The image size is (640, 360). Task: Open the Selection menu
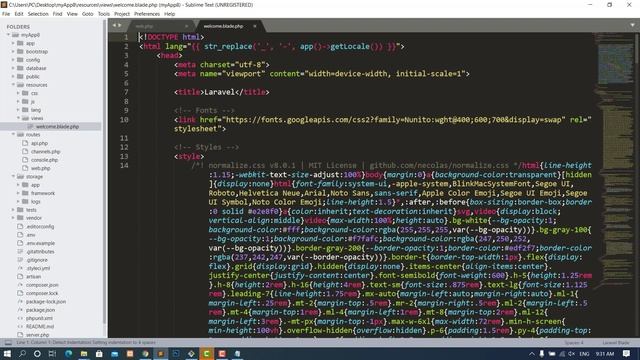[x=38, y=14]
